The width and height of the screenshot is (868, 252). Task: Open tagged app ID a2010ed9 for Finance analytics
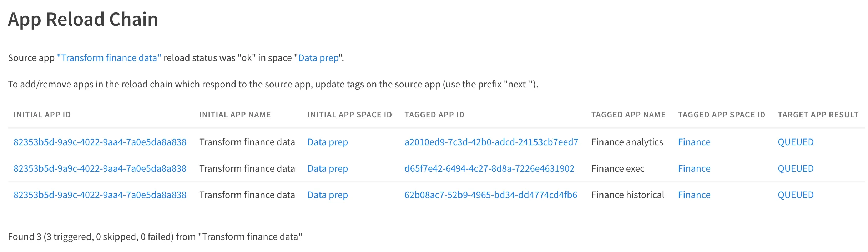491,142
